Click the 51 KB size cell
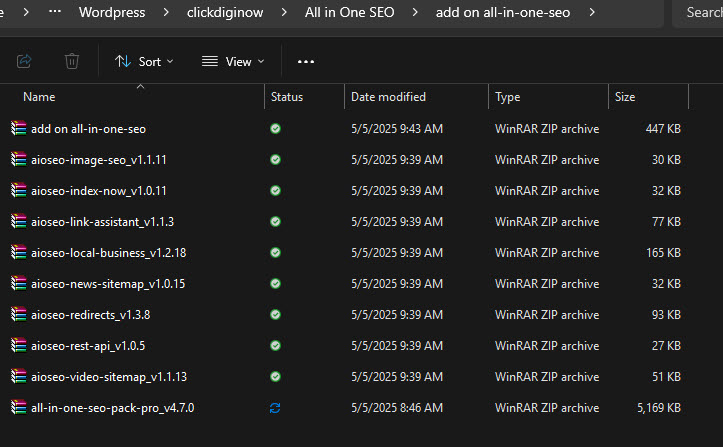The height and width of the screenshot is (447, 723). pyautogui.click(x=666, y=377)
